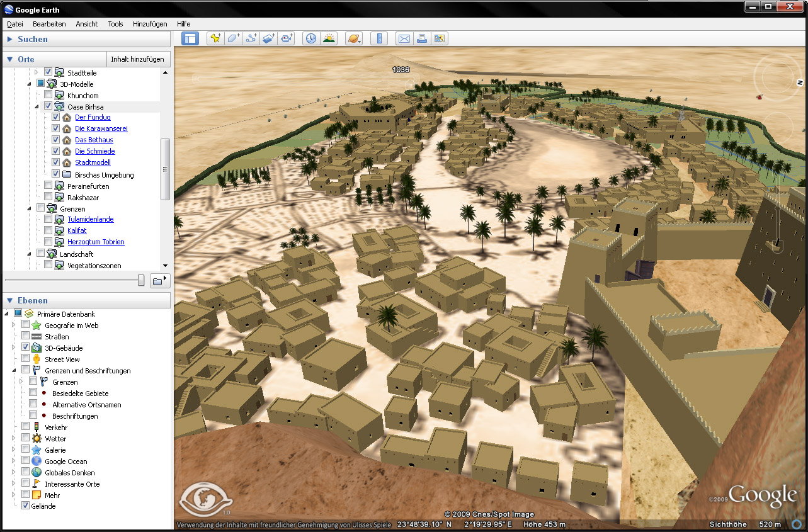Collapse the Orte panel
Screen dimensions: 808x532
point(9,59)
